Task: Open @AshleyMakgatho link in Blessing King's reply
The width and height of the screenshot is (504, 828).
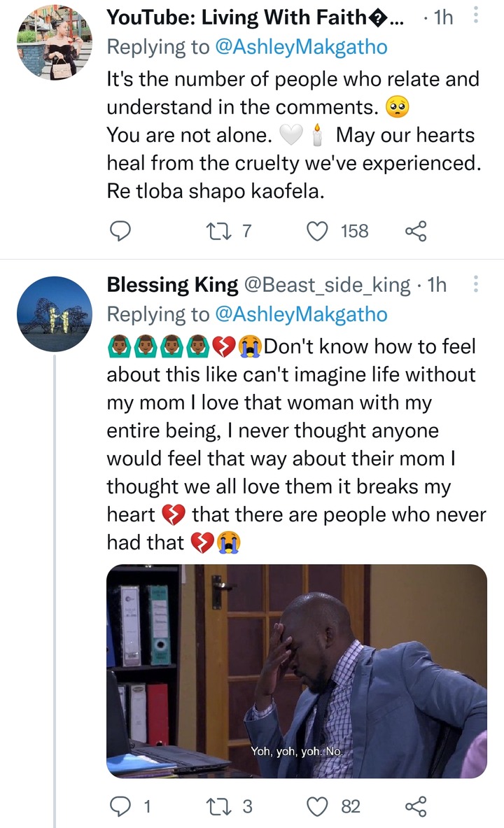Action: pyautogui.click(x=301, y=314)
